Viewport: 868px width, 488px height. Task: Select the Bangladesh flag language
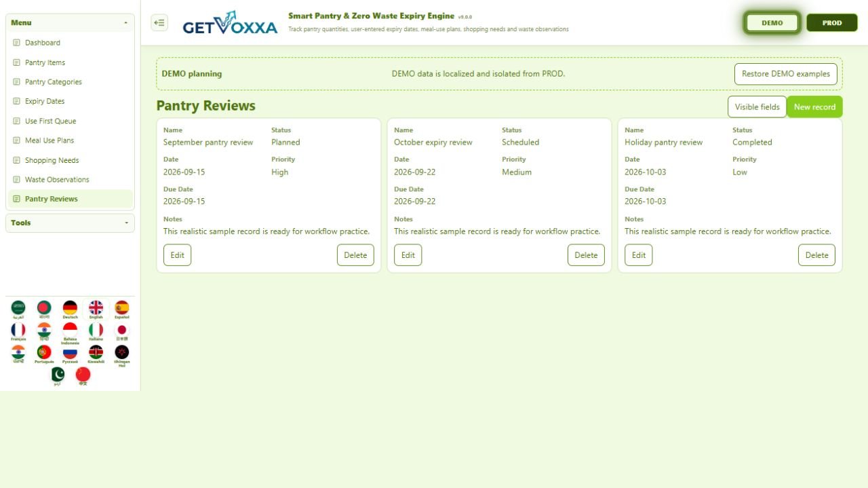[44, 307]
